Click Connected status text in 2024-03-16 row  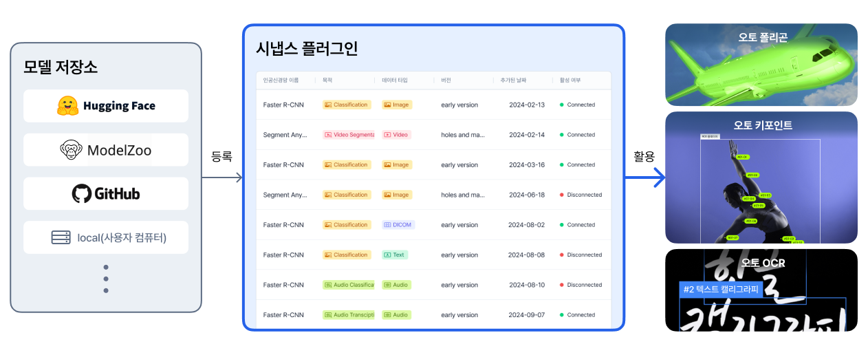581,165
